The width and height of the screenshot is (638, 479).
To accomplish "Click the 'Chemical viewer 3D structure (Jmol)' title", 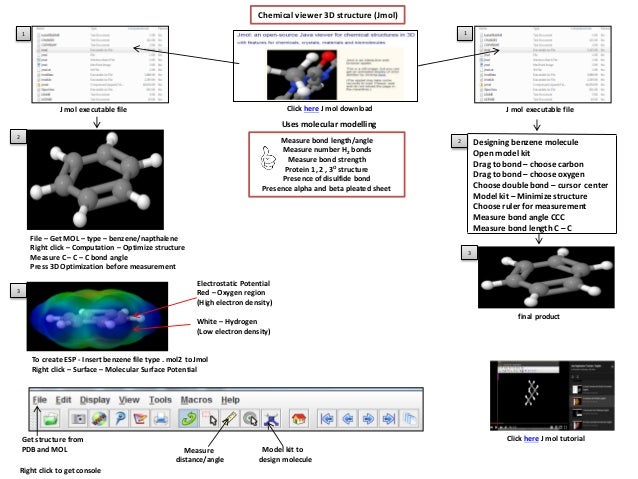I will point(328,15).
